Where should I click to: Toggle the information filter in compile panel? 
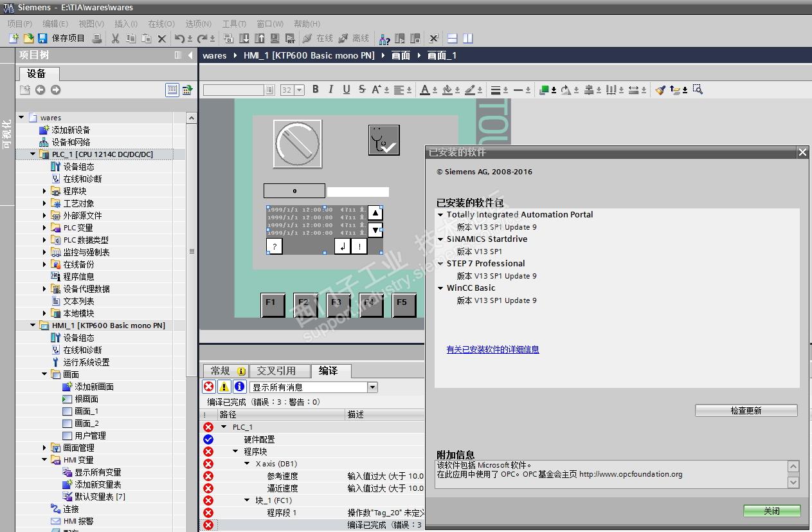(x=239, y=387)
